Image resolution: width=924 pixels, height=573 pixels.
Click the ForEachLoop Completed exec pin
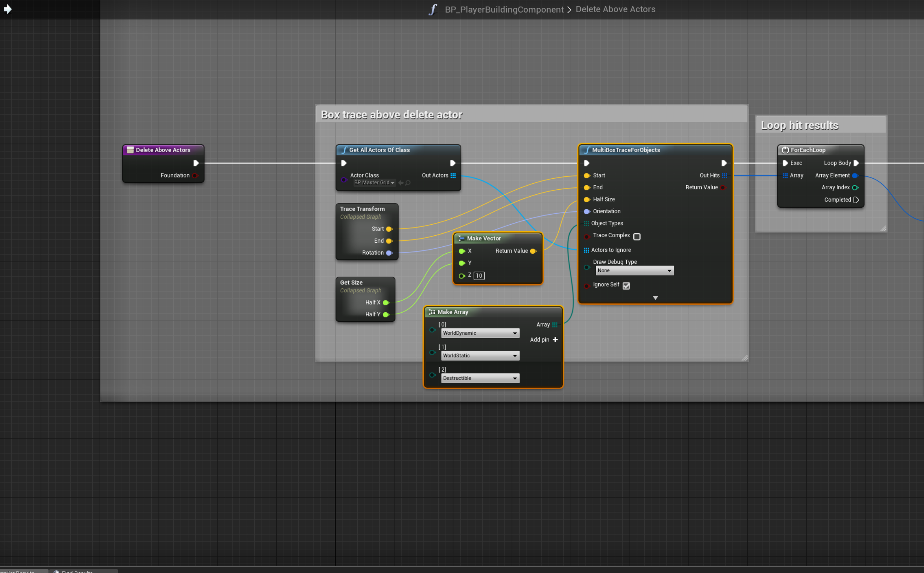(x=856, y=200)
